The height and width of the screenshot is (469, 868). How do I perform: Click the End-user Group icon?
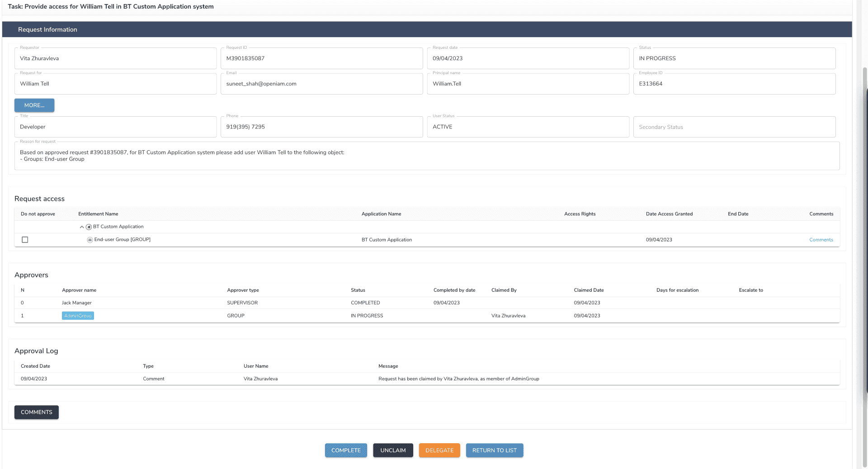[90, 240]
